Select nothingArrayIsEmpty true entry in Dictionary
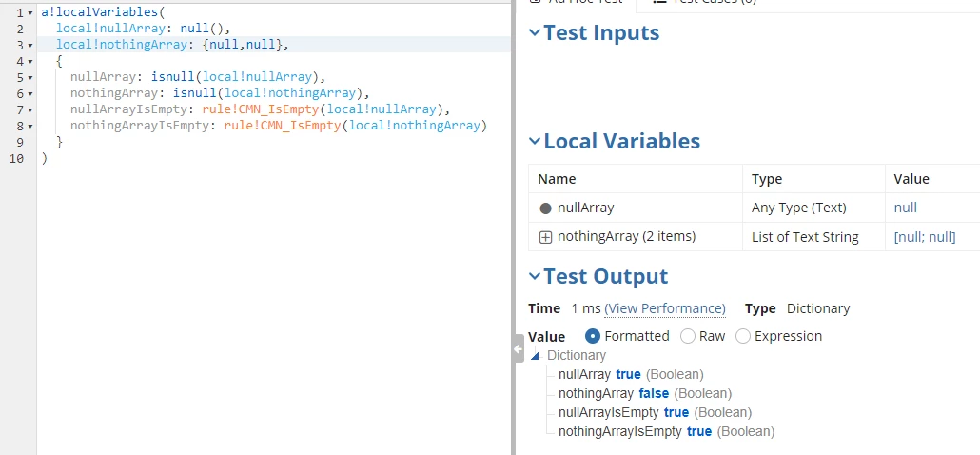Image resolution: width=980 pixels, height=455 pixels. pyautogui.click(x=666, y=432)
